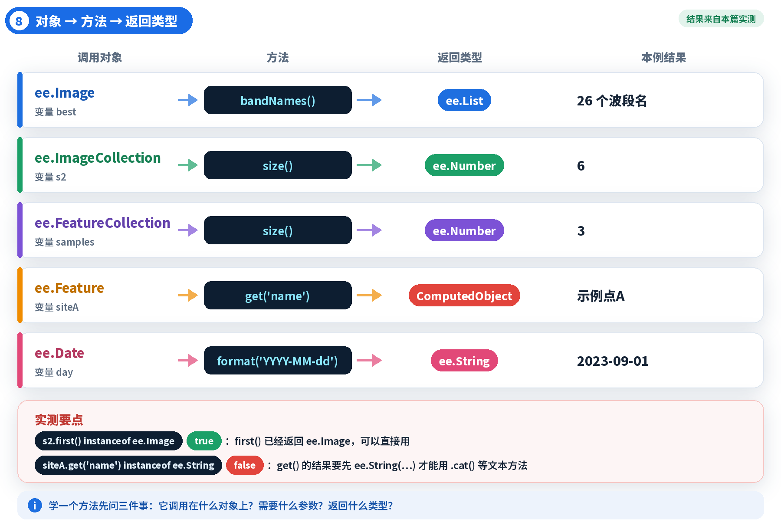
Task: Click the pink arrow before ee.String
Action: click(369, 361)
